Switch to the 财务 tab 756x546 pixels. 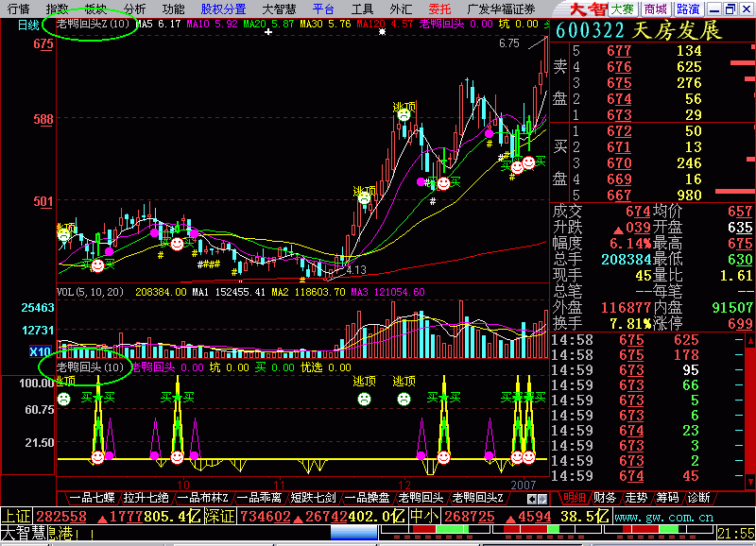point(605,498)
